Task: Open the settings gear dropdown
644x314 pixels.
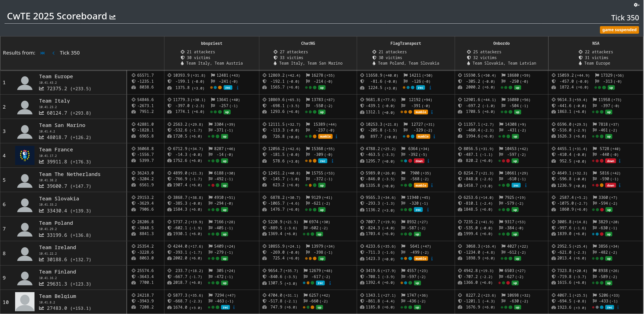Action: point(636,5)
